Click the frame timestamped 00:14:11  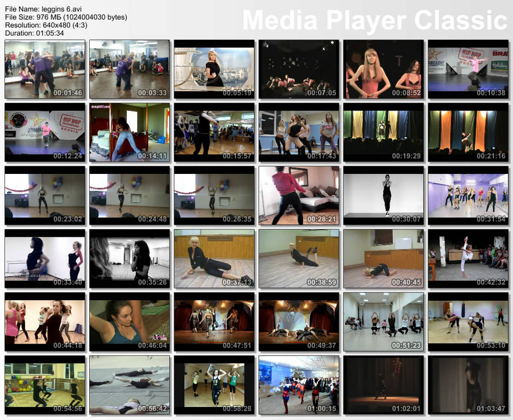tap(130, 132)
